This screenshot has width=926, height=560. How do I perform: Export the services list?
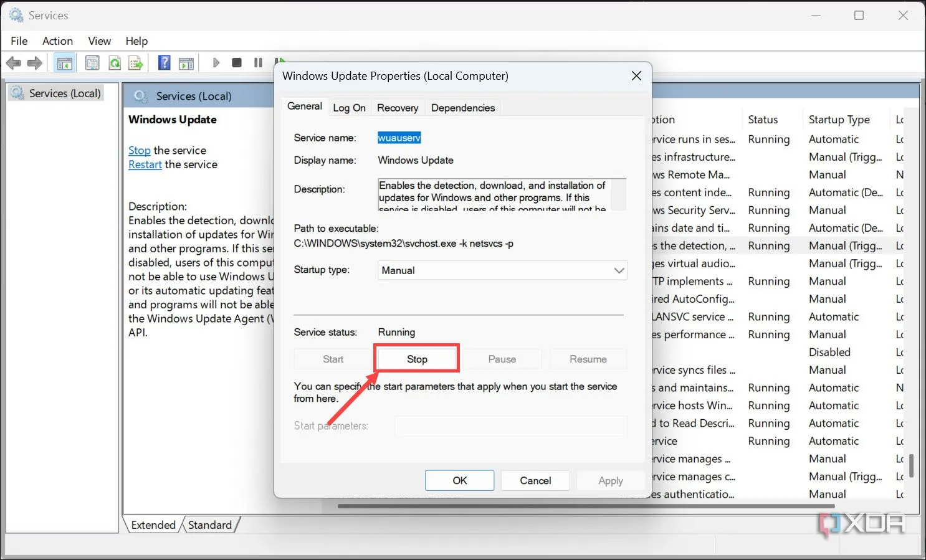pyautogui.click(x=136, y=62)
